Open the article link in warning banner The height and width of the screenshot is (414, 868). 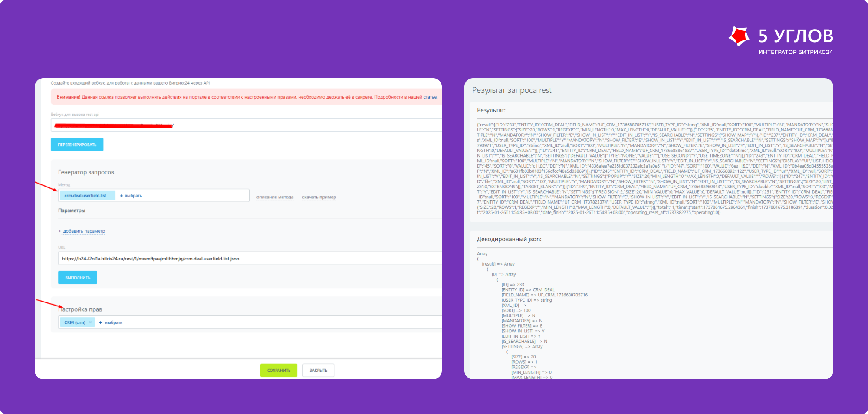click(x=430, y=97)
